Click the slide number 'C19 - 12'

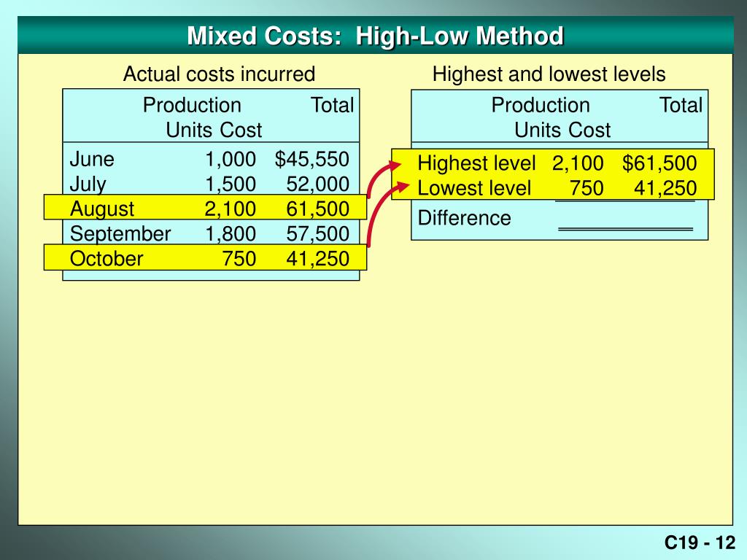coord(700,542)
